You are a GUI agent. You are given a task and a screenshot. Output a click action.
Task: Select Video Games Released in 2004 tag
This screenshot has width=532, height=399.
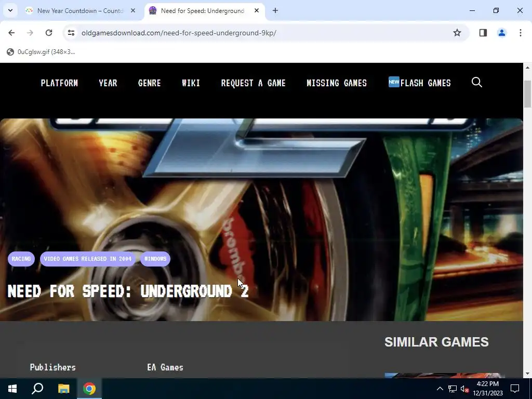[x=87, y=259]
